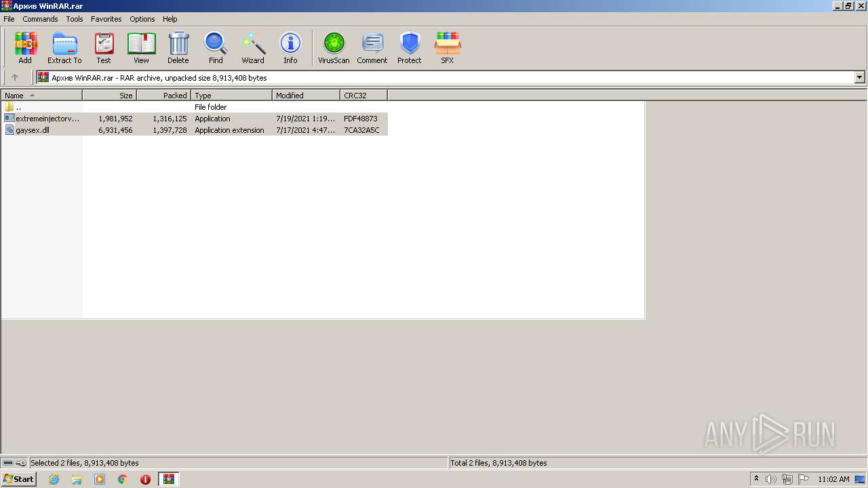The height and width of the screenshot is (488, 868).
Task: Click packed value 1,316,125
Action: click(x=170, y=119)
